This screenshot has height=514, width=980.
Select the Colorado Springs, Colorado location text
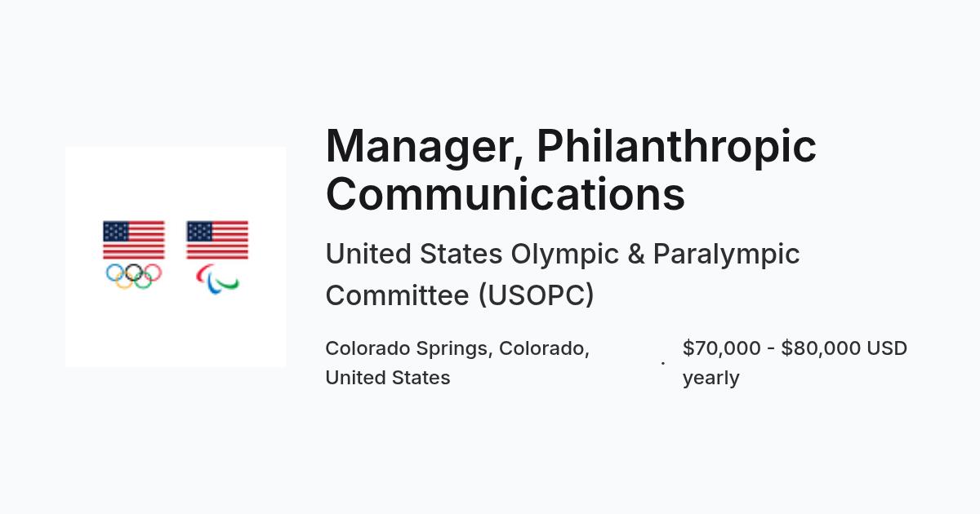pos(457,349)
